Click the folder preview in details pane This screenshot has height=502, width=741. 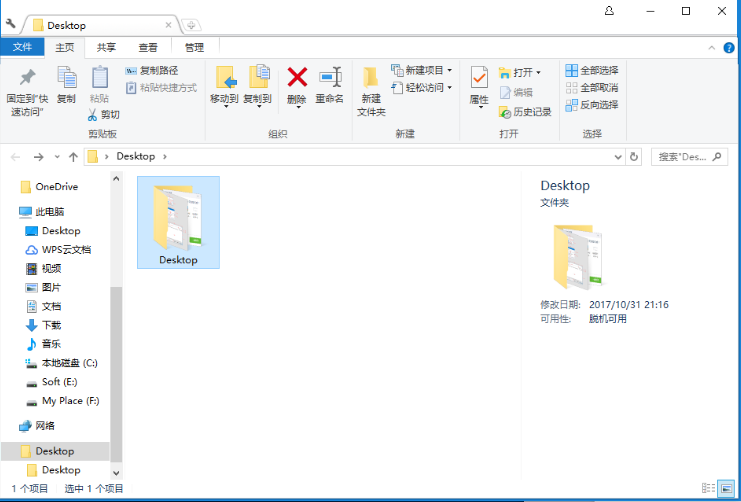[580, 257]
